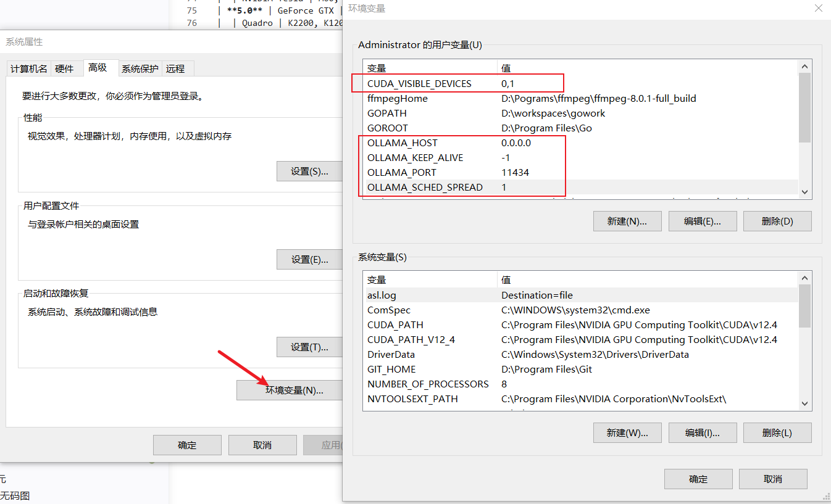Viewport: 831px width, 504px height.
Task: Select the CUDA_VISIBLE_DEVICES user variable row
Action: tap(419, 83)
